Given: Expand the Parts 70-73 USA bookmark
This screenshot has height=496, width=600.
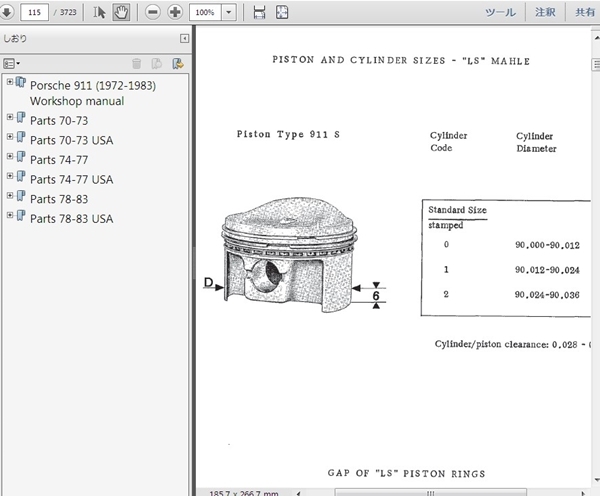Looking at the screenshot, I should 10,137.
